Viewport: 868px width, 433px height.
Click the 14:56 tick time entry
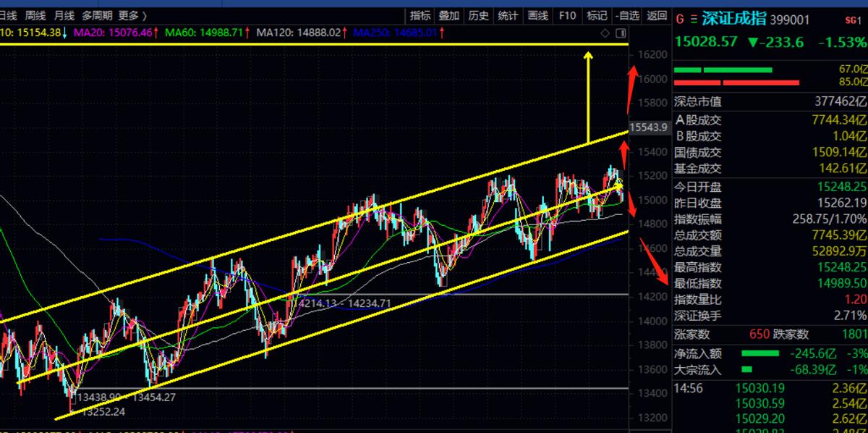pos(689,388)
